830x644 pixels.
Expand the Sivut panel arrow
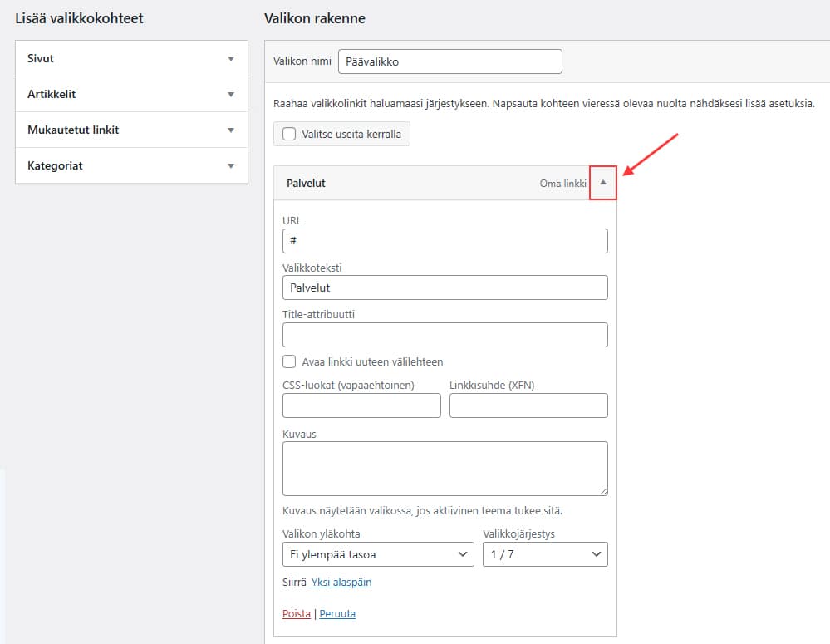(231, 59)
